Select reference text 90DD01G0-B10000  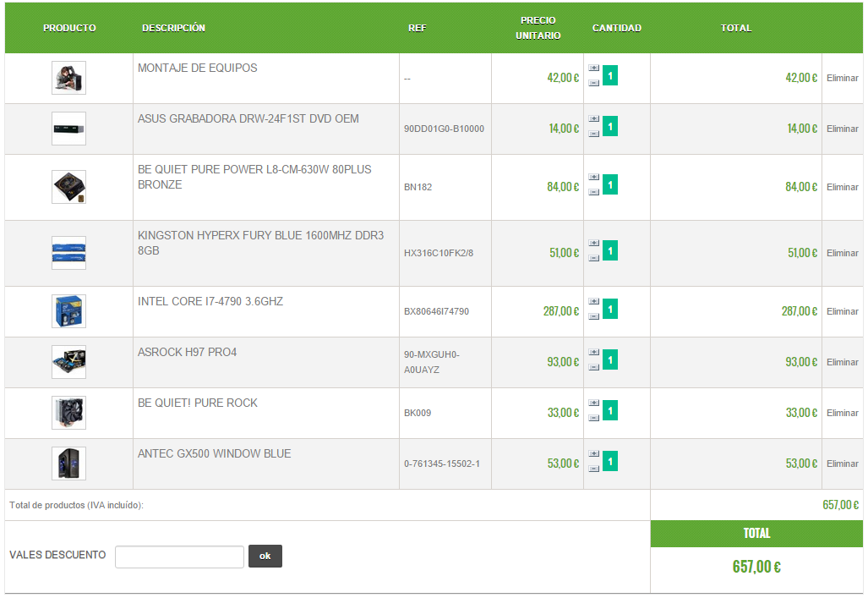444,129
